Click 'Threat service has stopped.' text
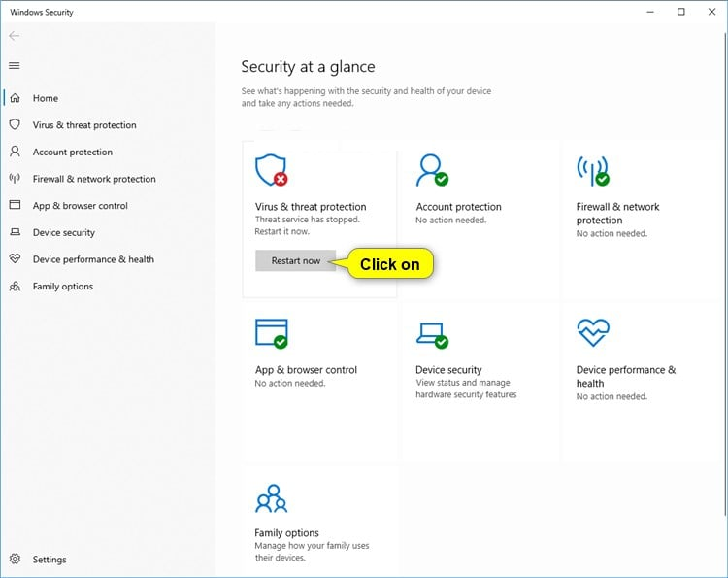This screenshot has width=728, height=578. tap(308, 220)
